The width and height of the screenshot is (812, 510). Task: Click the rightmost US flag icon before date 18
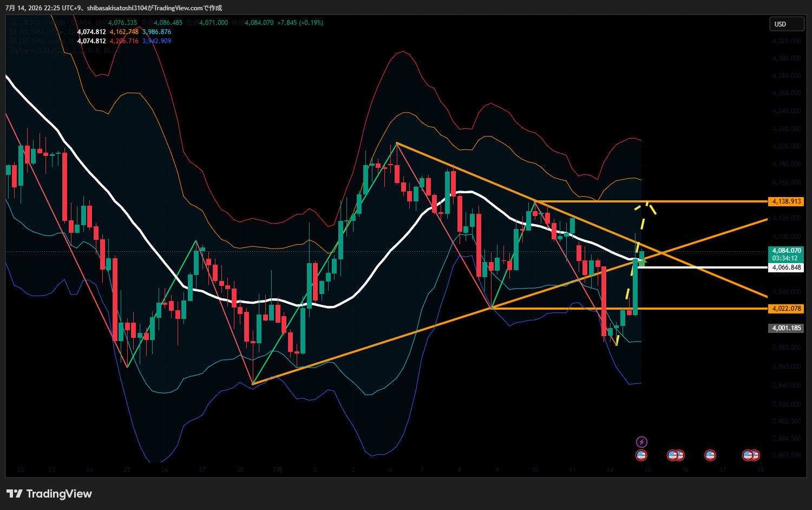click(754, 455)
